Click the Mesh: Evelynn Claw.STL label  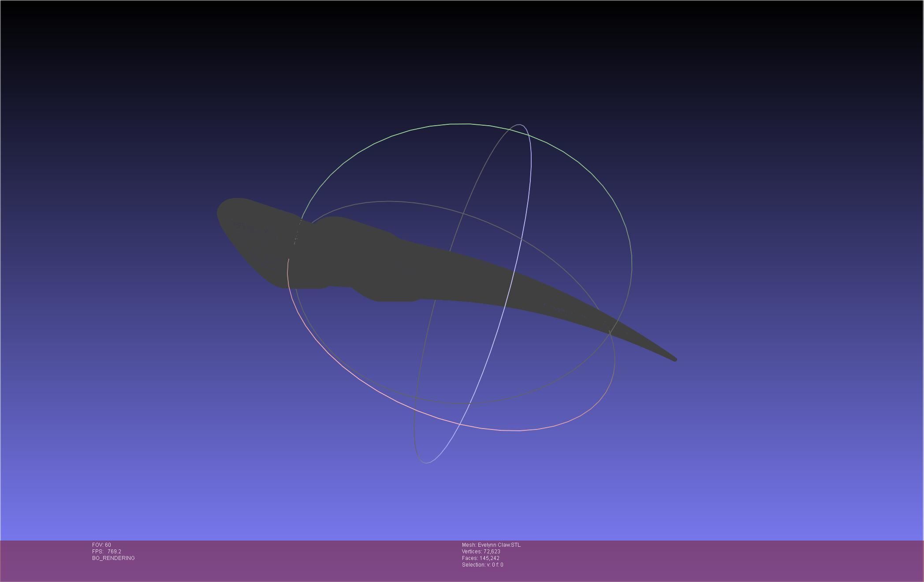click(x=491, y=545)
